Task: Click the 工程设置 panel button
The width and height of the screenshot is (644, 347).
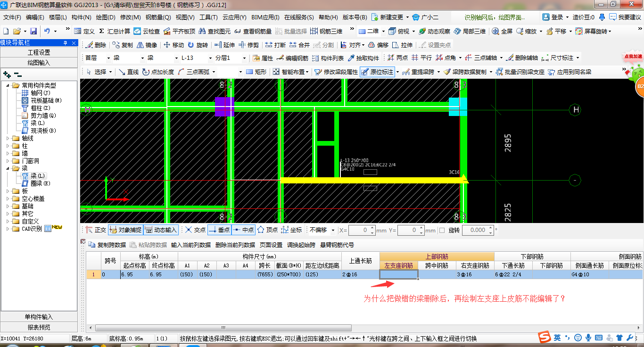Action: click(39, 52)
